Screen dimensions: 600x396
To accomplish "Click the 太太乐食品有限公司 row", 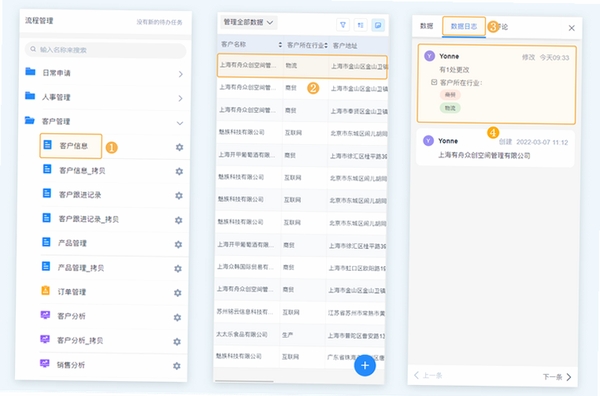I will [x=300, y=335].
